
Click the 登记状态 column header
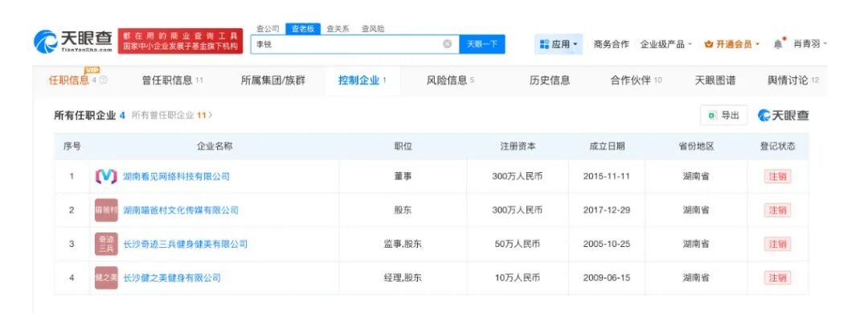(x=777, y=146)
